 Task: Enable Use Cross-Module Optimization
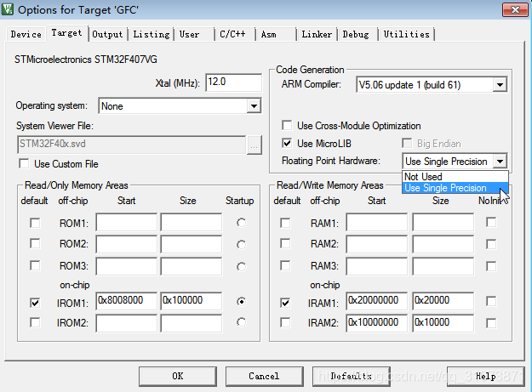pos(287,125)
